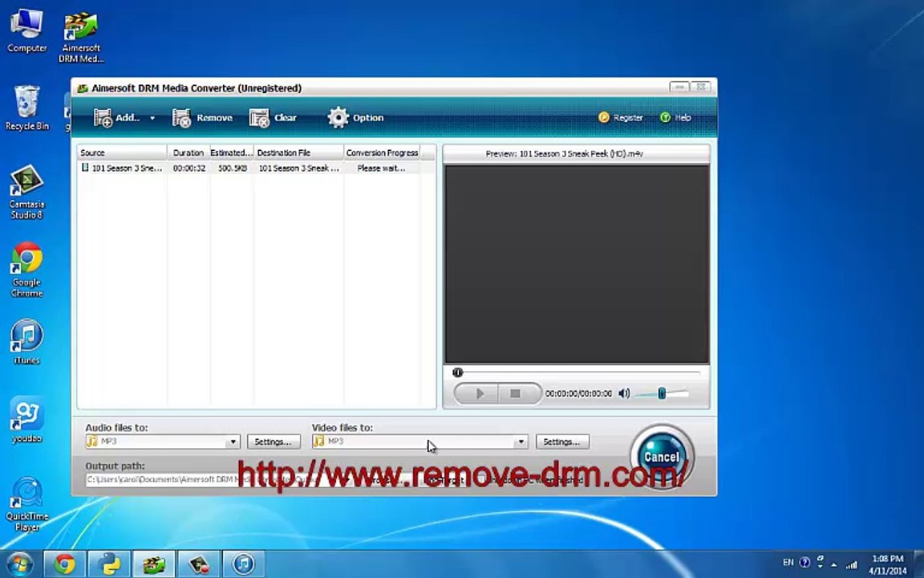Click the Remove toolbar button
Image resolution: width=924 pixels, height=578 pixels.
202,118
